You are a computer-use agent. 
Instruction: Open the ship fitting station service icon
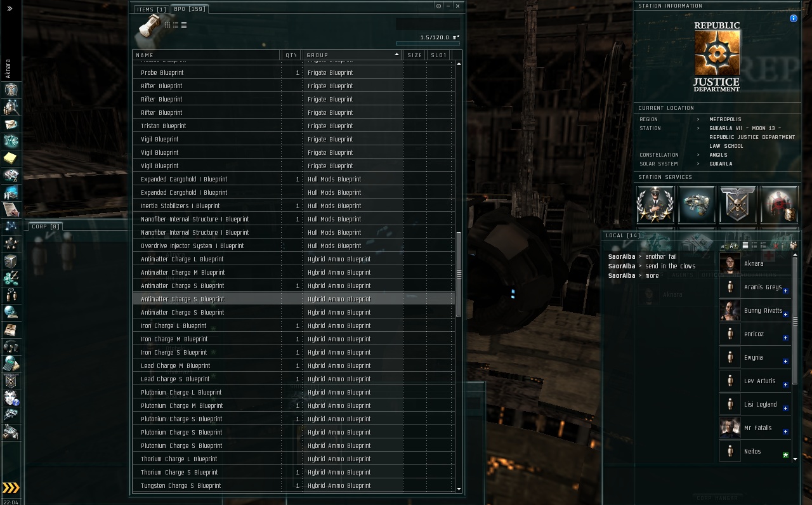(x=697, y=204)
